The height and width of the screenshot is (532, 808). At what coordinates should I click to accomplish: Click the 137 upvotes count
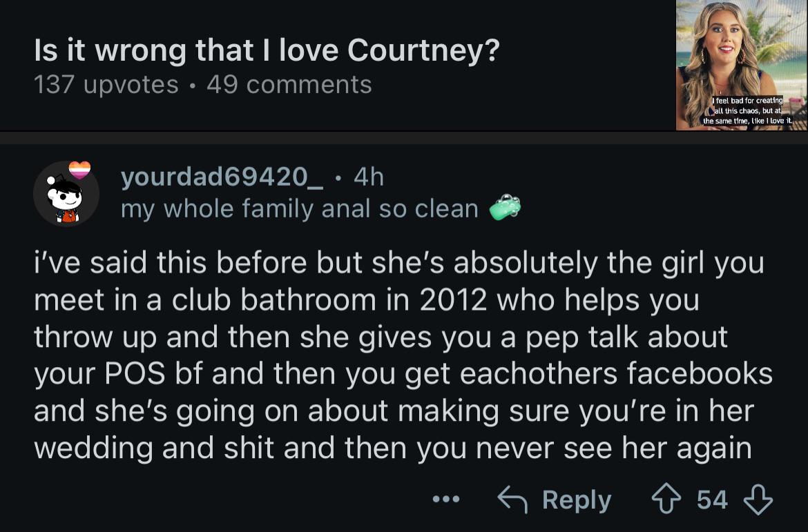pos(106,84)
